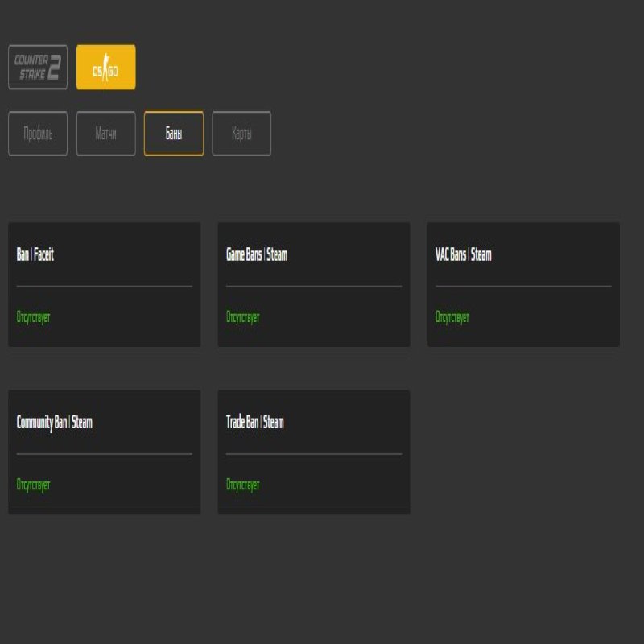This screenshot has width=644, height=644.
Task: Click Отсутствует status under Game Bans
Action: point(242,317)
